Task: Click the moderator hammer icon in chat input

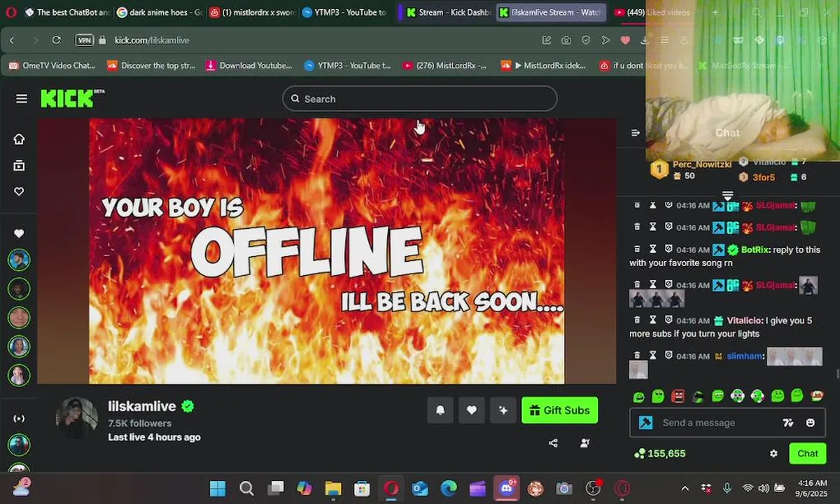Action: click(646, 423)
